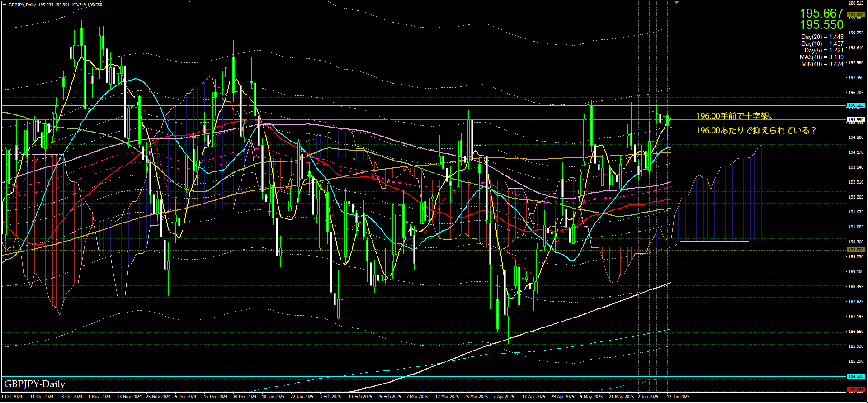Click the GBPJPY,Daily chart title text
The image size is (868, 403).
coord(22,5)
